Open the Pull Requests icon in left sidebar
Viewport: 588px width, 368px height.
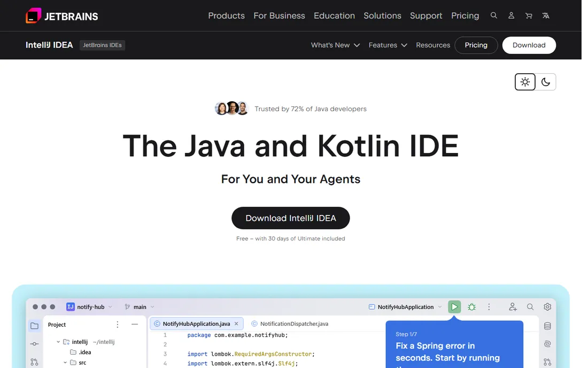(35, 362)
